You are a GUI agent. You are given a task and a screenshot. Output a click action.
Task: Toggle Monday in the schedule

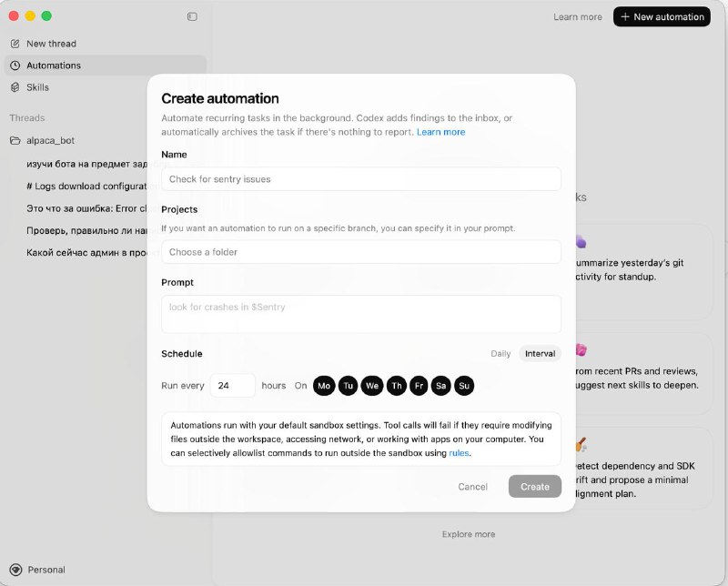[323, 386]
